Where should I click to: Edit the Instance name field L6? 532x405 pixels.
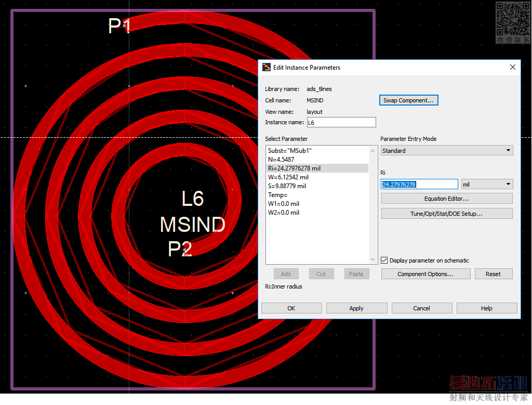[341, 122]
